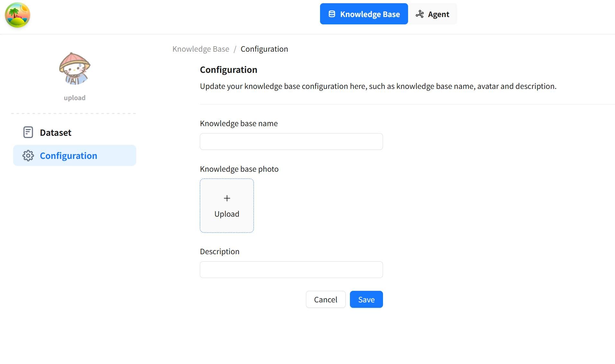Click the Upload photo box
Viewport: 615px width, 364px height.
click(x=227, y=206)
